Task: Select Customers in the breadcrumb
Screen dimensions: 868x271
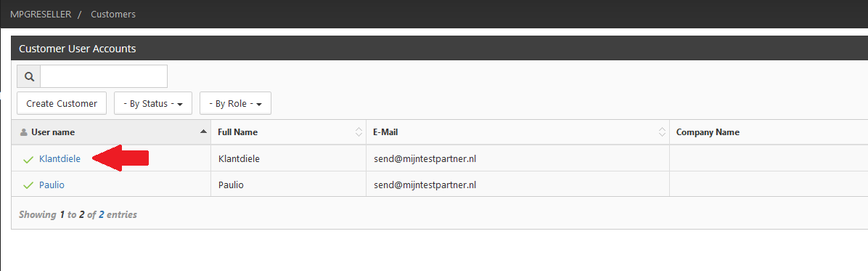Action: (113, 14)
